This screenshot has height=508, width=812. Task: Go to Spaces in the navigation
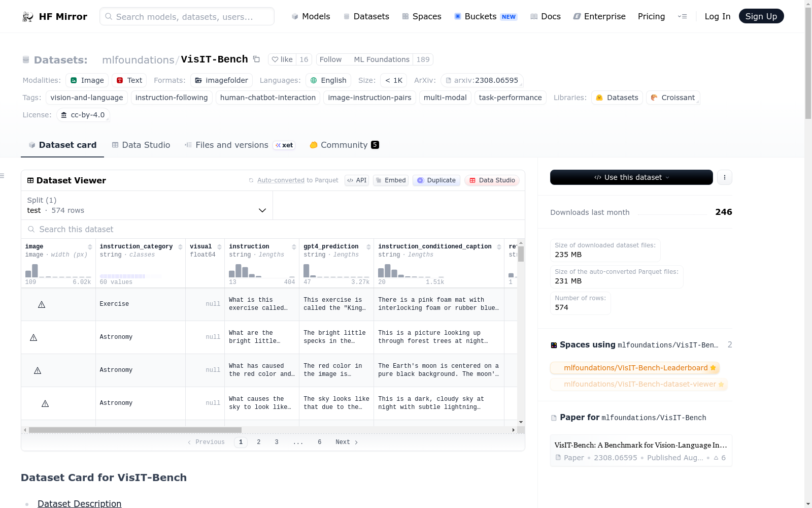(422, 16)
